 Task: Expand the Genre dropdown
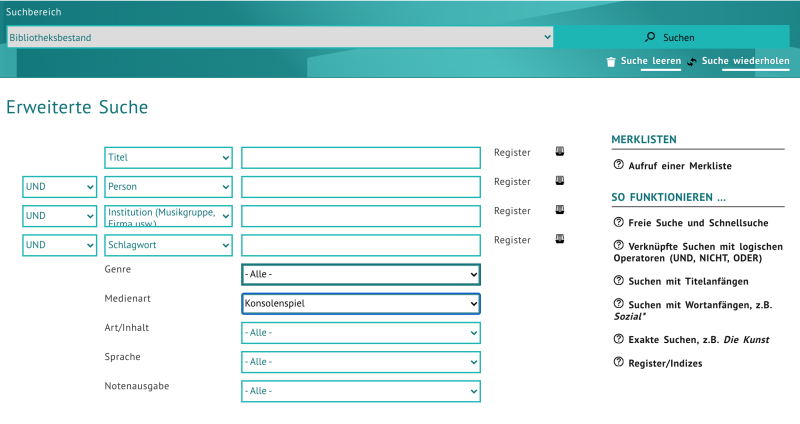pos(360,275)
